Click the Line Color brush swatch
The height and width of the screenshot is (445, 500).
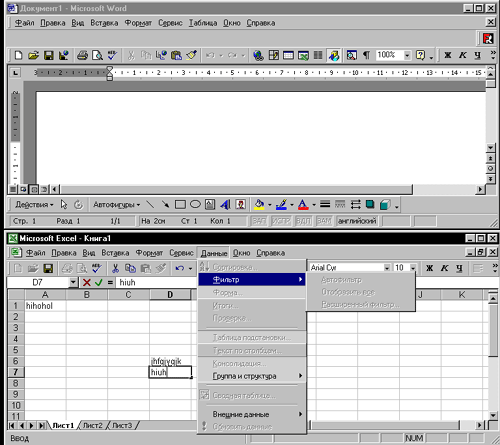[281, 204]
